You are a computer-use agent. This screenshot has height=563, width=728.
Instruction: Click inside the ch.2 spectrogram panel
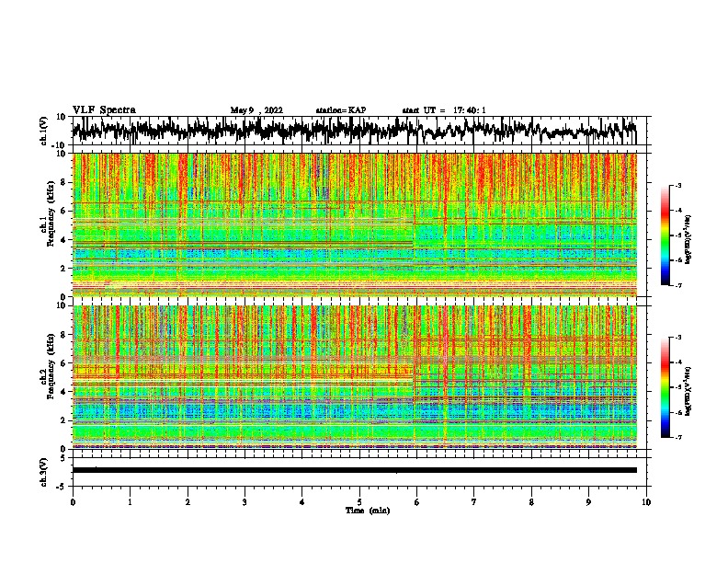(x=354, y=377)
